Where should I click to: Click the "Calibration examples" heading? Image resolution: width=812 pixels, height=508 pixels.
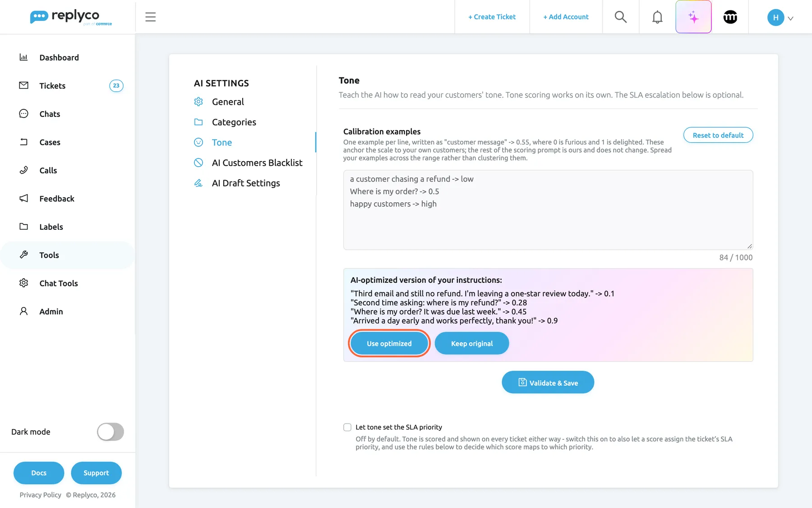pos(382,131)
